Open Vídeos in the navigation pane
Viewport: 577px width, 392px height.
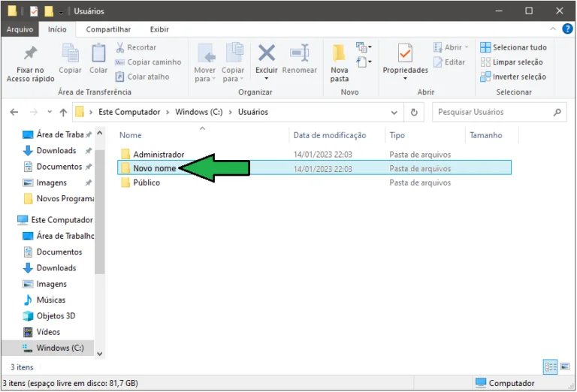41,332
